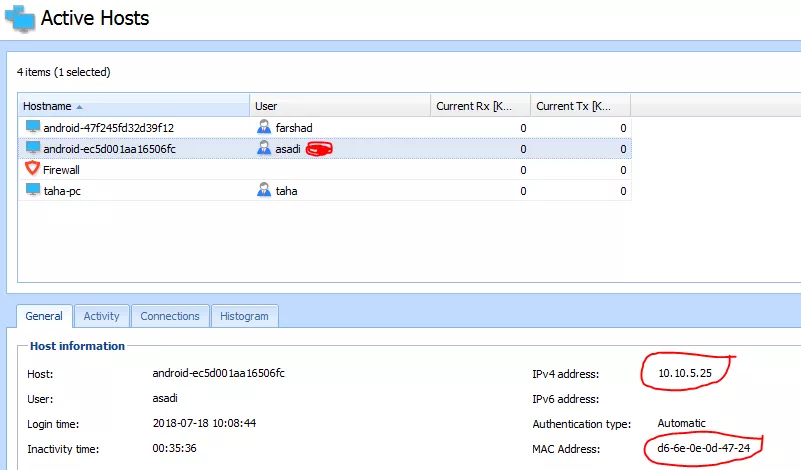Click user avatar icon next to asadi

264,148
